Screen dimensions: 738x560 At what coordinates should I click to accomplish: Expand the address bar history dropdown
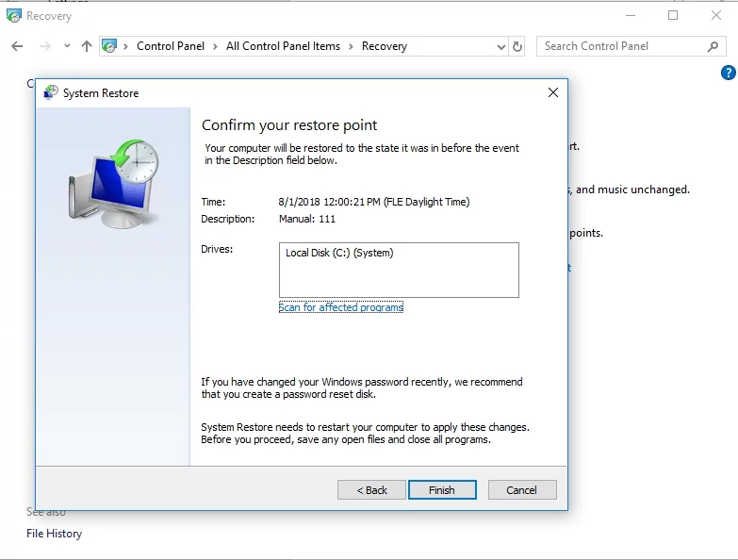point(500,46)
